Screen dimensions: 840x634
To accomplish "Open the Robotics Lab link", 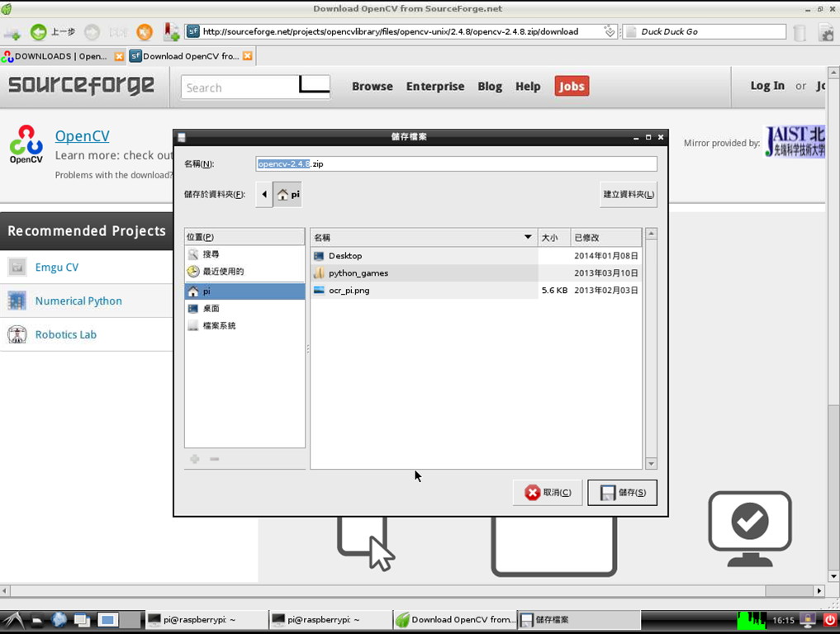I will click(x=66, y=334).
